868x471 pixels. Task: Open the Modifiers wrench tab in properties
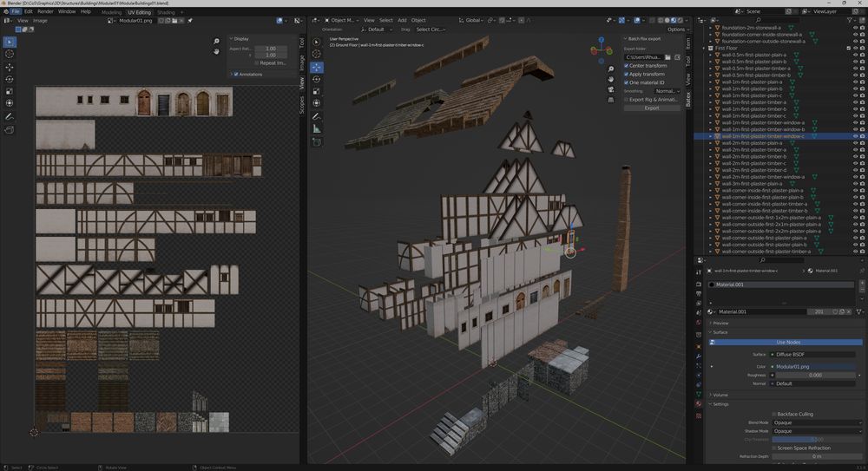[x=700, y=357]
